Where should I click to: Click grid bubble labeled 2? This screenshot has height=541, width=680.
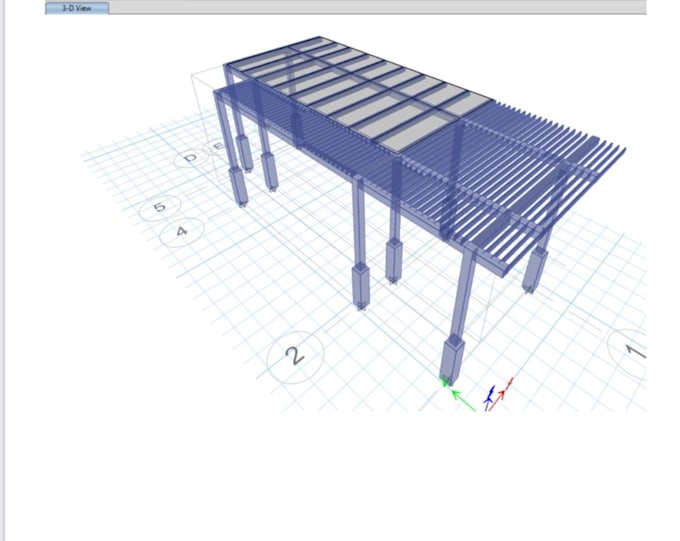tap(296, 357)
